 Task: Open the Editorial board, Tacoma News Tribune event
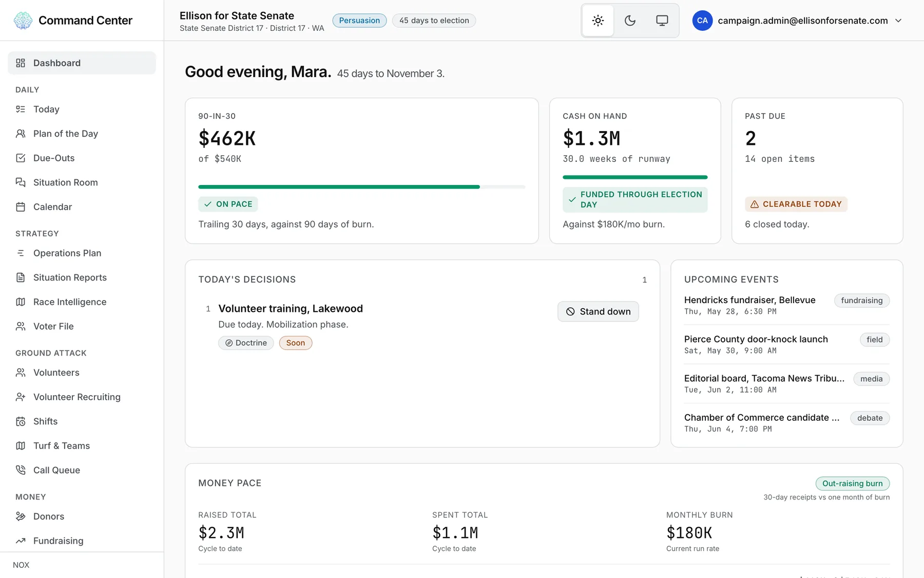[x=786, y=383]
